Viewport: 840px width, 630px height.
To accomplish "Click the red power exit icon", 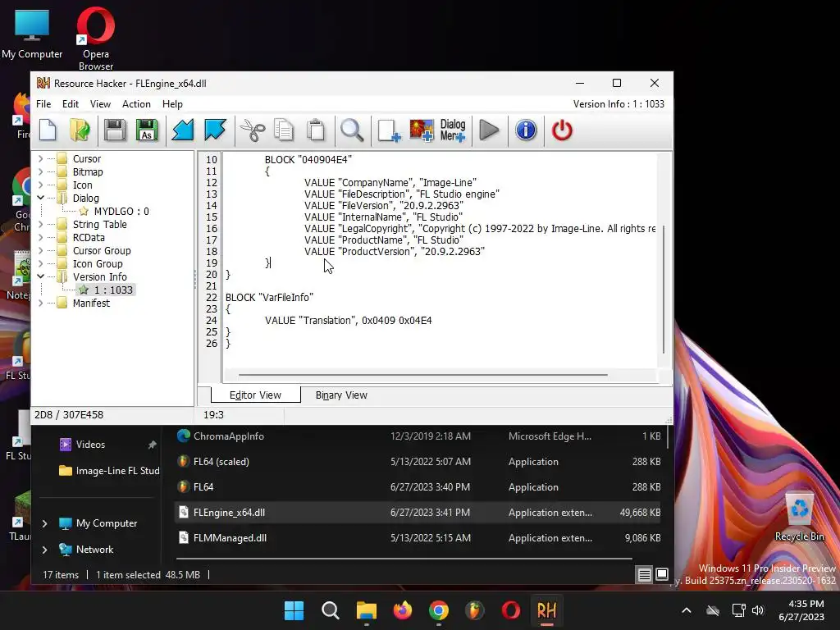I will (x=562, y=130).
